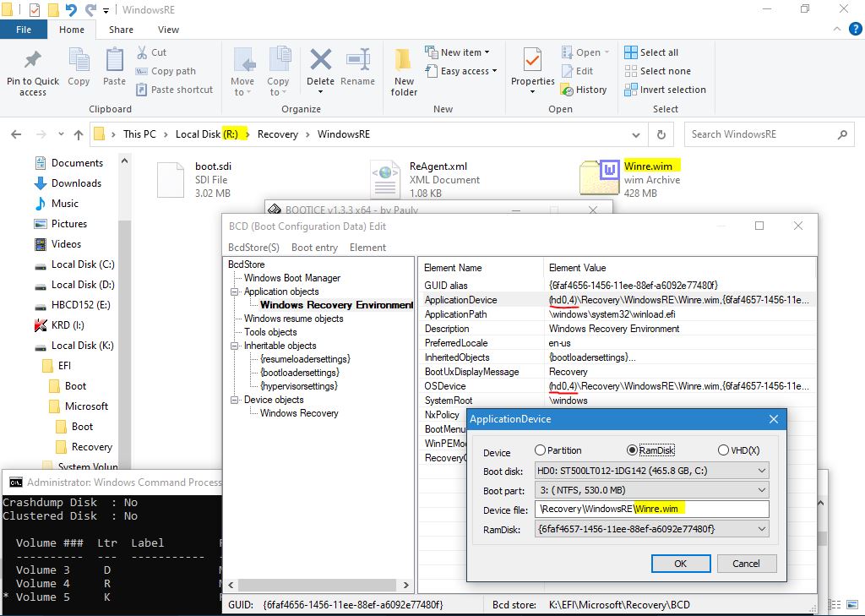865x616 pixels.
Task: Click the Paste clipboard icon
Action: click(114, 62)
